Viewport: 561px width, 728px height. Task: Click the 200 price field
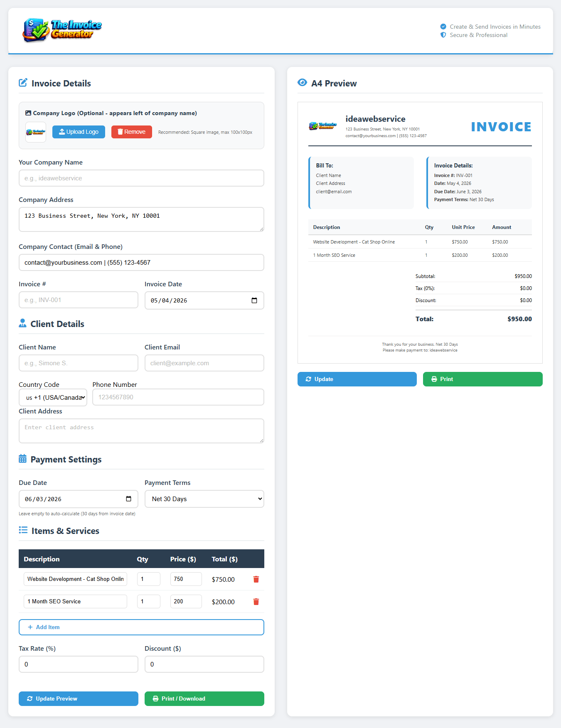pyautogui.click(x=186, y=601)
